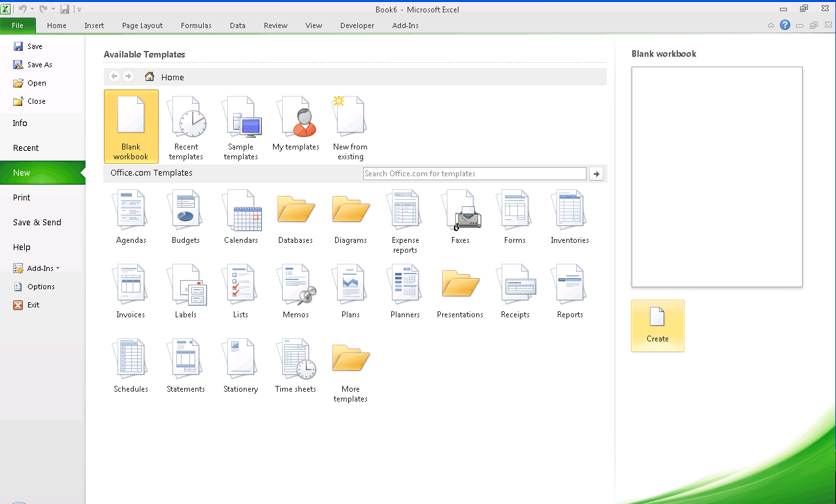Open the Customize Quick Access Toolbar dropdown

[x=79, y=9]
